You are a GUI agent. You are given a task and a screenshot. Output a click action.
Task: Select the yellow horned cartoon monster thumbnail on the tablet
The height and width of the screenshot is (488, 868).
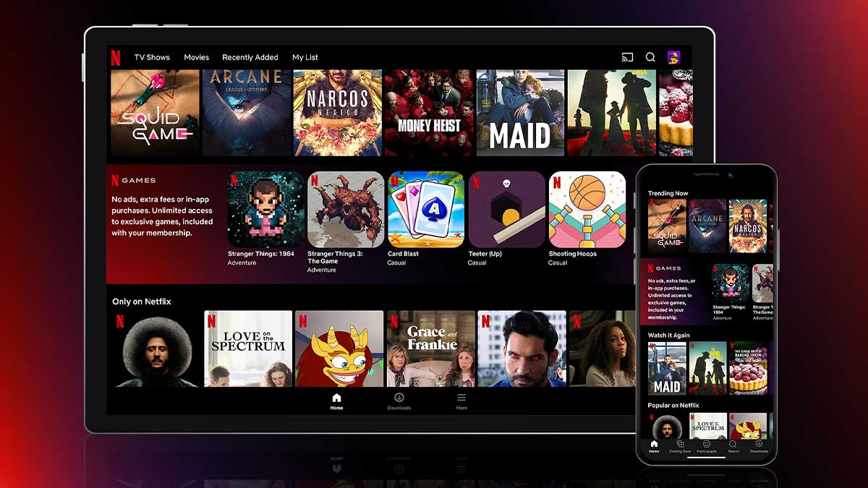click(339, 348)
